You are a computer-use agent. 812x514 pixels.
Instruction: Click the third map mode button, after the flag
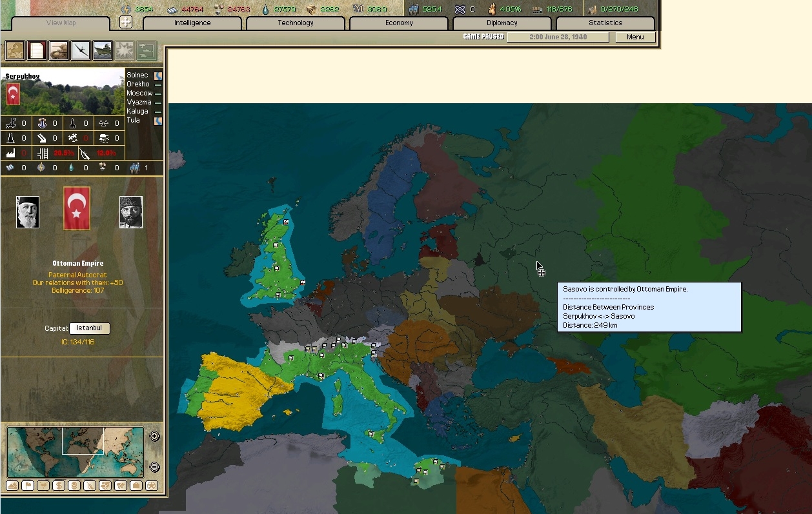[43, 486]
